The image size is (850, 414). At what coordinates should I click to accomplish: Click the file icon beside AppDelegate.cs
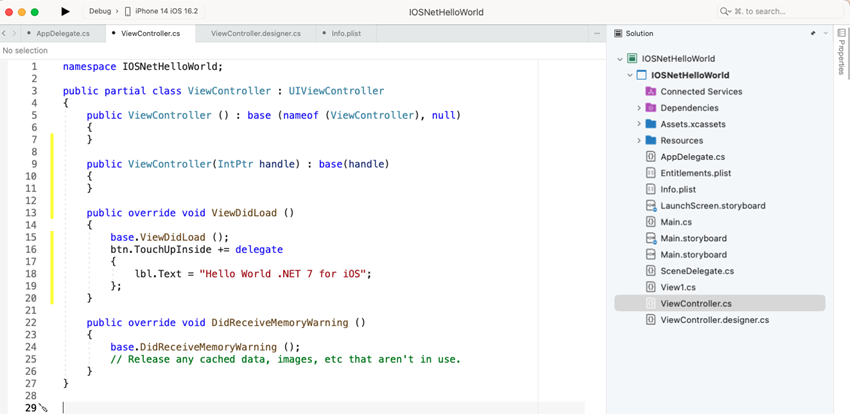coord(651,157)
